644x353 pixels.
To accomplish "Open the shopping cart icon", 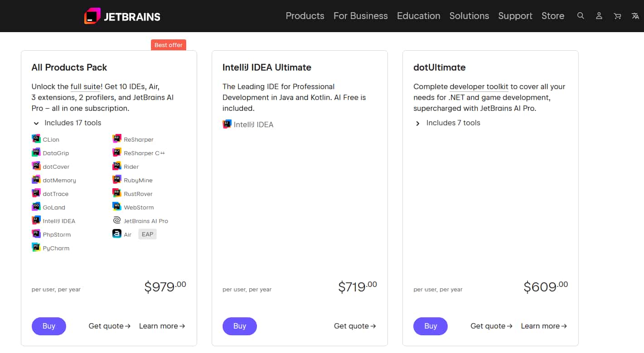I will pyautogui.click(x=617, y=16).
